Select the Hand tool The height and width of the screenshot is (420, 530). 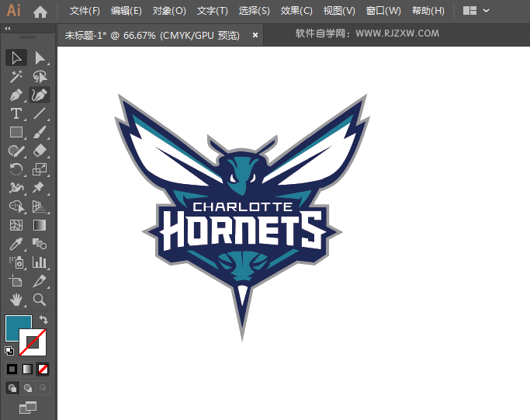pos(16,300)
